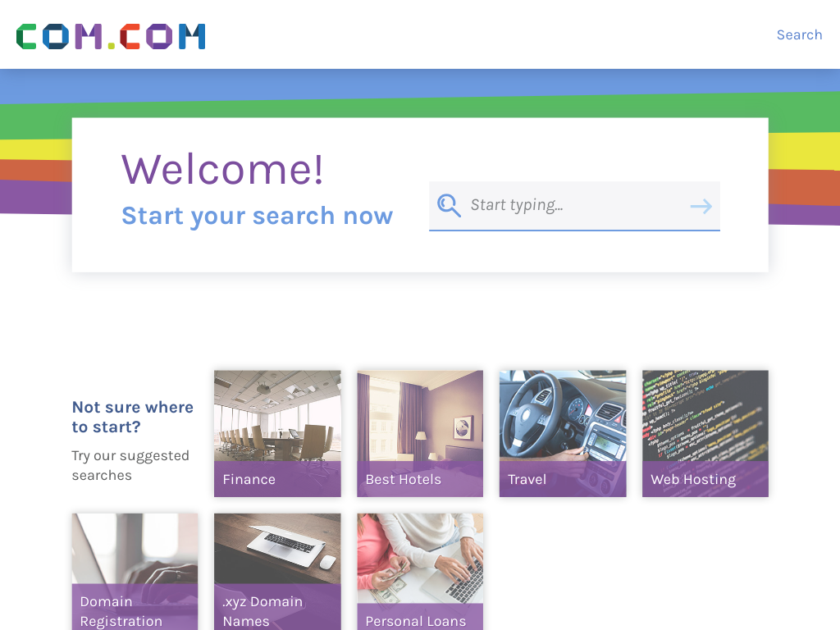Open the Web Hosting tile
Image resolution: width=840 pixels, height=630 pixels.
705,433
